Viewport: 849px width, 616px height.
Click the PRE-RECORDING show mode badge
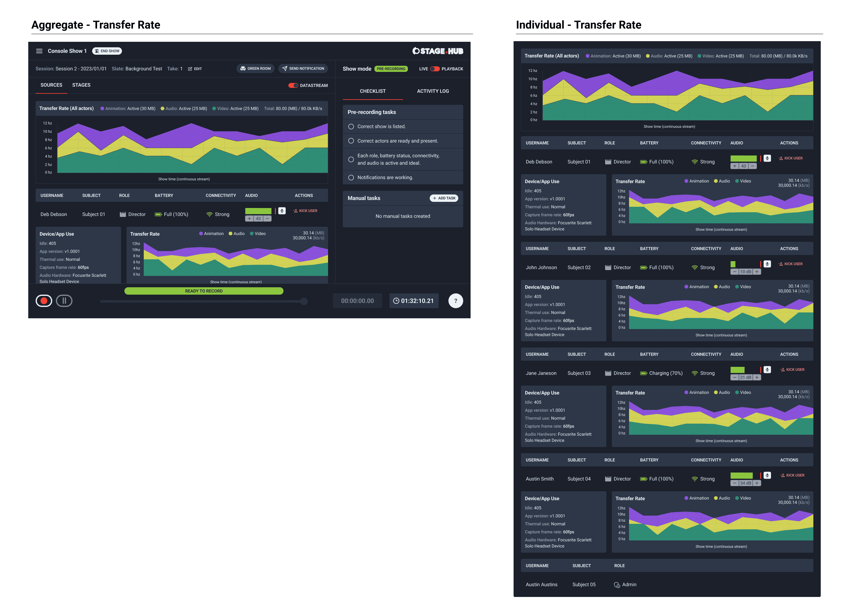(x=391, y=69)
